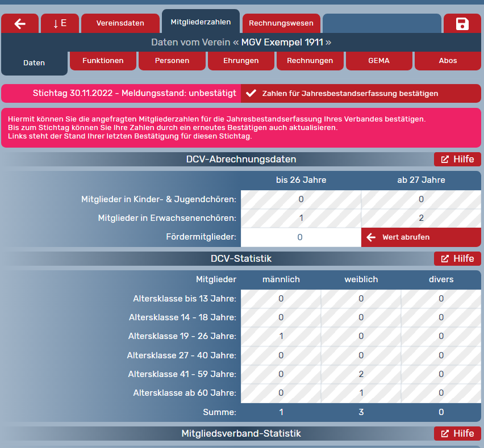Switch to the Vereinsdaten tab
484x448 pixels.
click(120, 23)
